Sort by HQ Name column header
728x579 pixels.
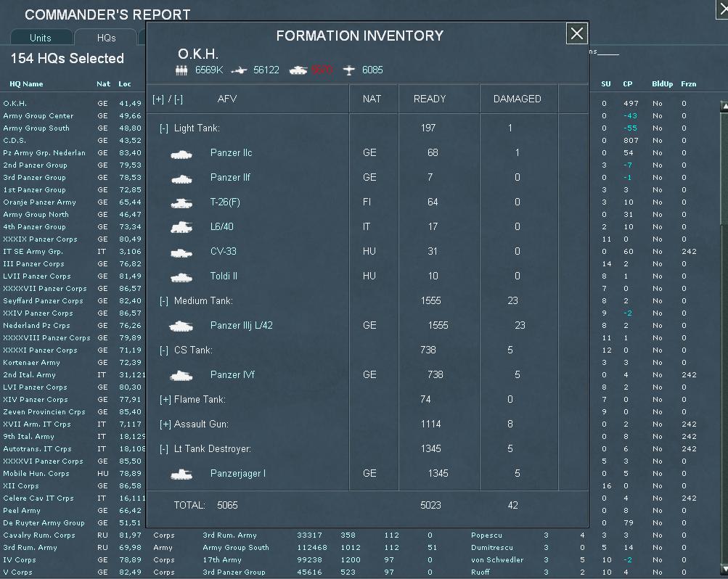(26, 84)
